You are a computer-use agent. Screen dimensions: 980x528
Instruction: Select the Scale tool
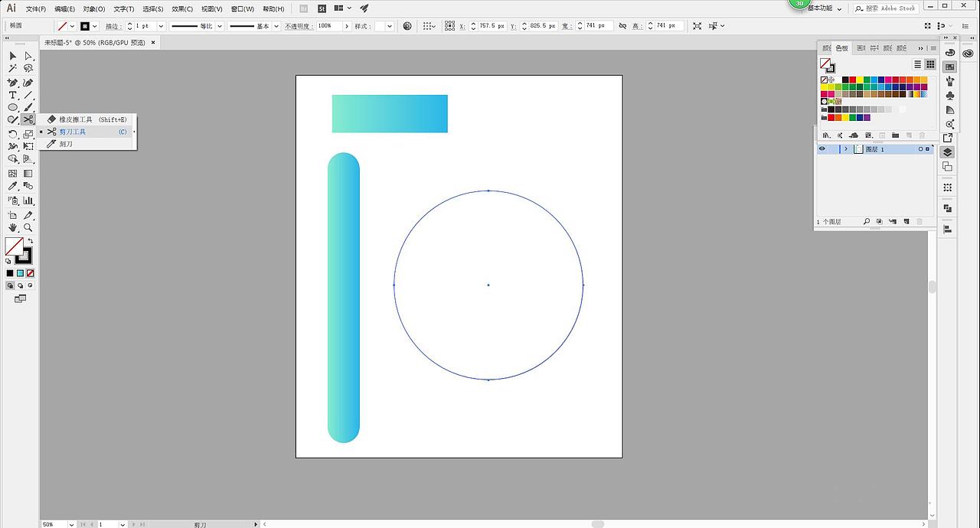coord(28,135)
